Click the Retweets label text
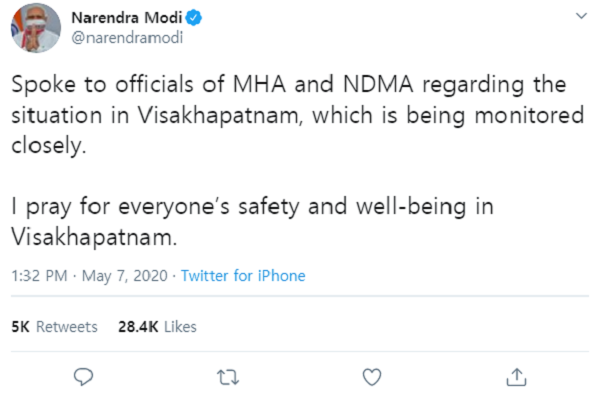The image size is (600, 395). pos(67,327)
